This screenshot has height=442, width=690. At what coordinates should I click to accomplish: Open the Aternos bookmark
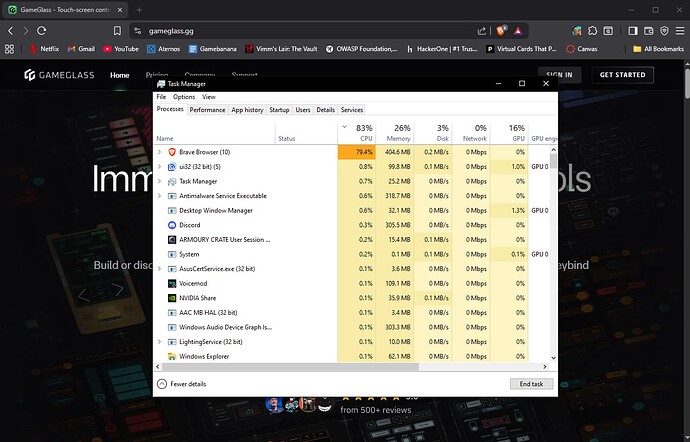[x=164, y=49]
